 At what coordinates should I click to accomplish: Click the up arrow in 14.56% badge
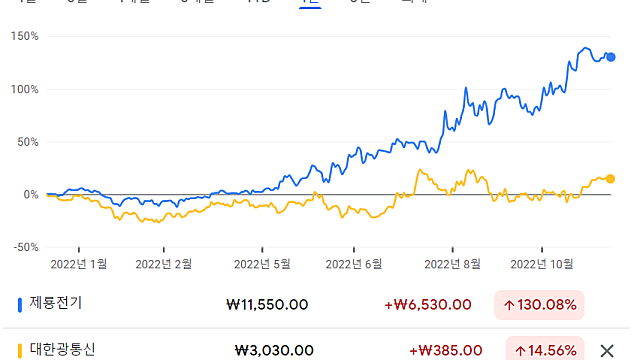click(x=520, y=351)
